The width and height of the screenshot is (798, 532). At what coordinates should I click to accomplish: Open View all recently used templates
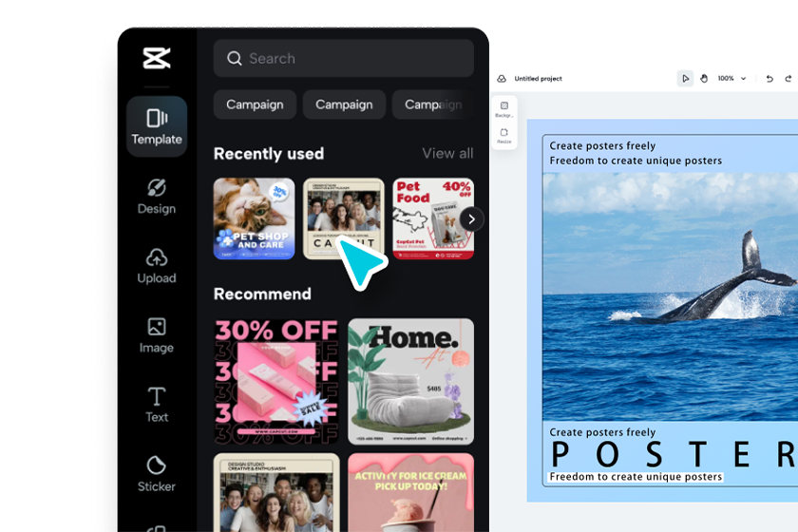[447, 153]
